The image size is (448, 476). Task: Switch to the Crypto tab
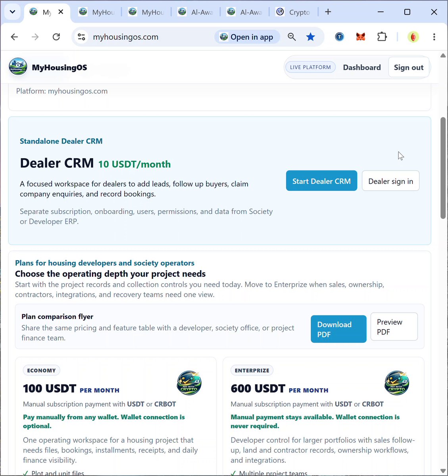[294, 12]
